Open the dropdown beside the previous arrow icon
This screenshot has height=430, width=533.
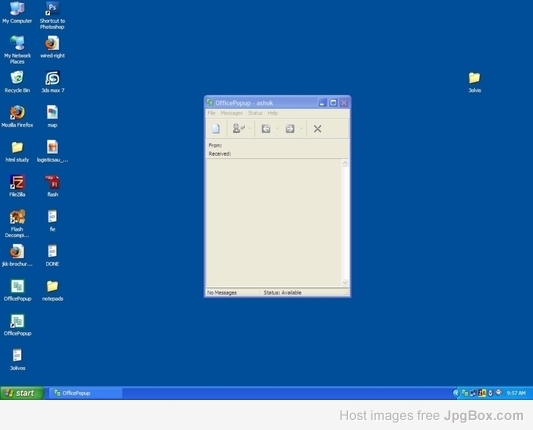pos(277,128)
